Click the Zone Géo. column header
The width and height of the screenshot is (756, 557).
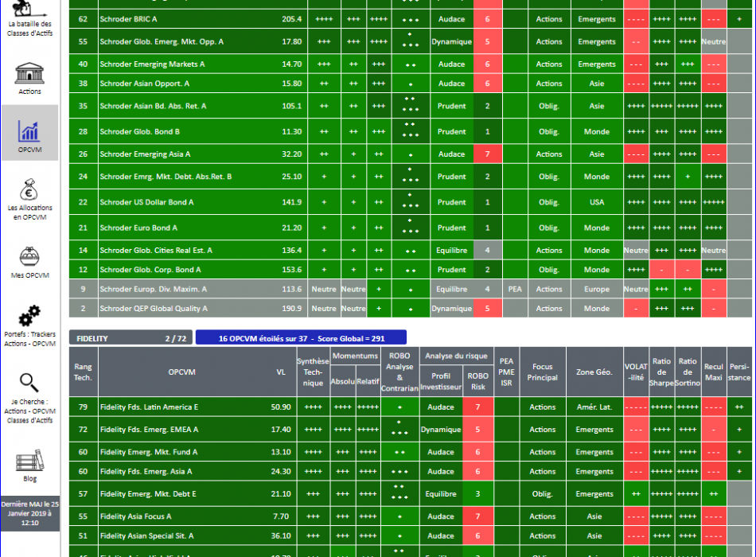pos(594,372)
